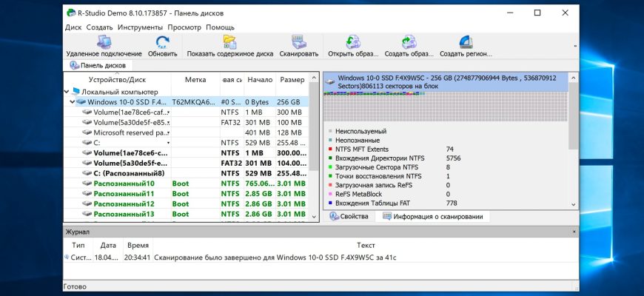The width and height of the screenshot is (644, 296).
Task: Click the 765.06... start value cell
Action: (x=260, y=184)
